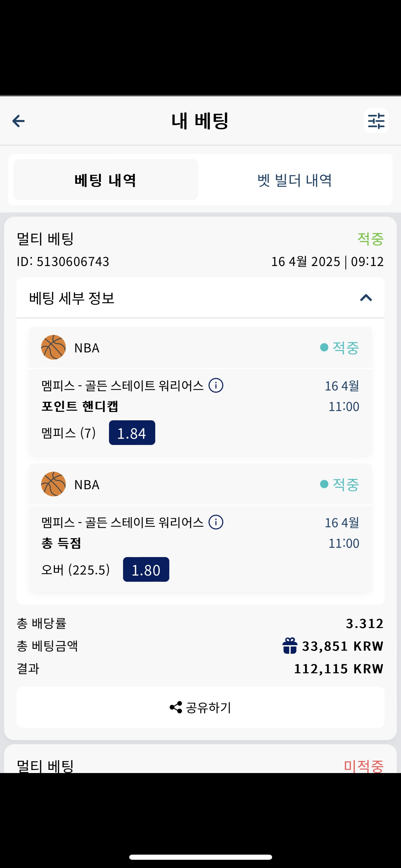
Task: Collapse the 베팅 세부 정보 section
Action: (x=366, y=298)
